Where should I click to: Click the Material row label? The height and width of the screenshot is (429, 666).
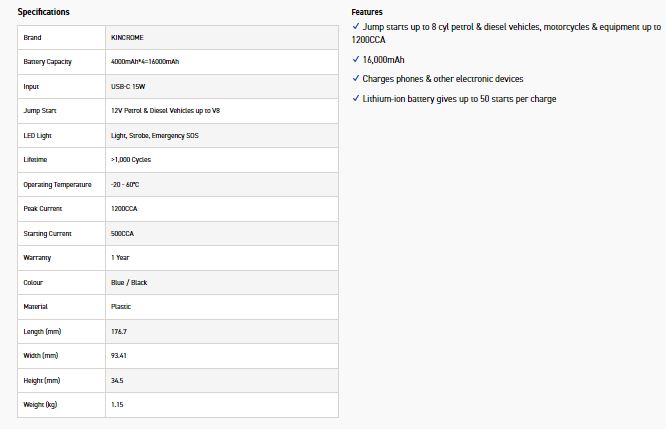click(36, 307)
